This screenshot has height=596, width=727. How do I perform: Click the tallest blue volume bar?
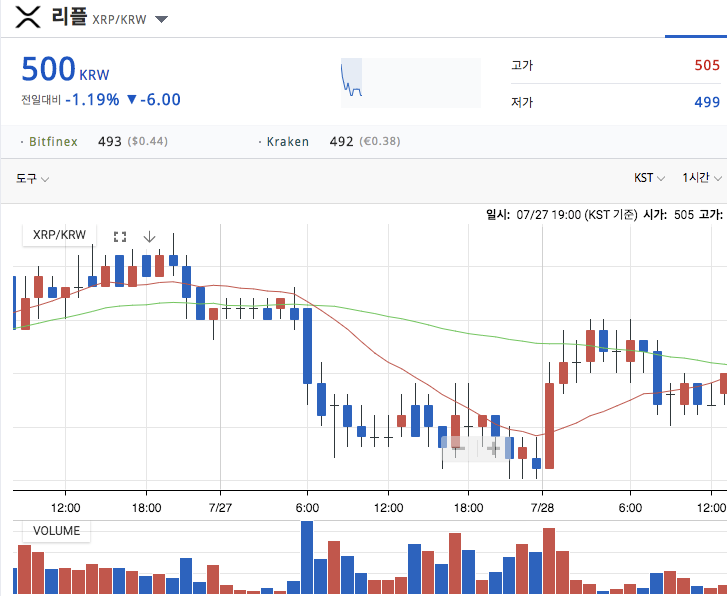[x=307, y=557]
